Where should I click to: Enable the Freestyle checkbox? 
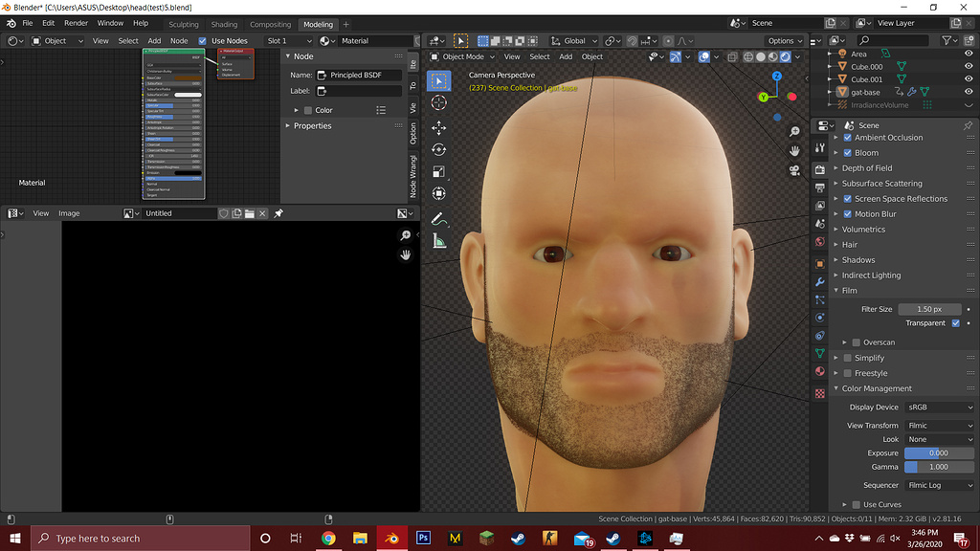(848, 373)
